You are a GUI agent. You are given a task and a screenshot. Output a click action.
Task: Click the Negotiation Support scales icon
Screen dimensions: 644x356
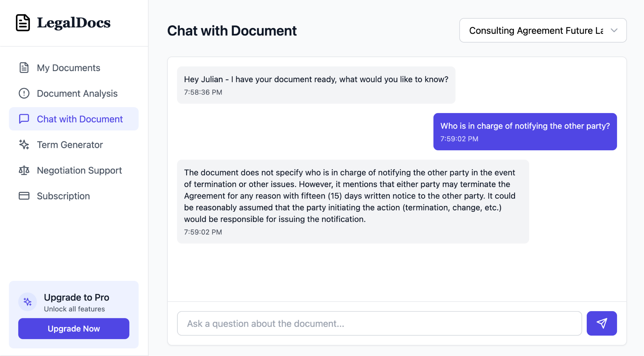click(24, 170)
